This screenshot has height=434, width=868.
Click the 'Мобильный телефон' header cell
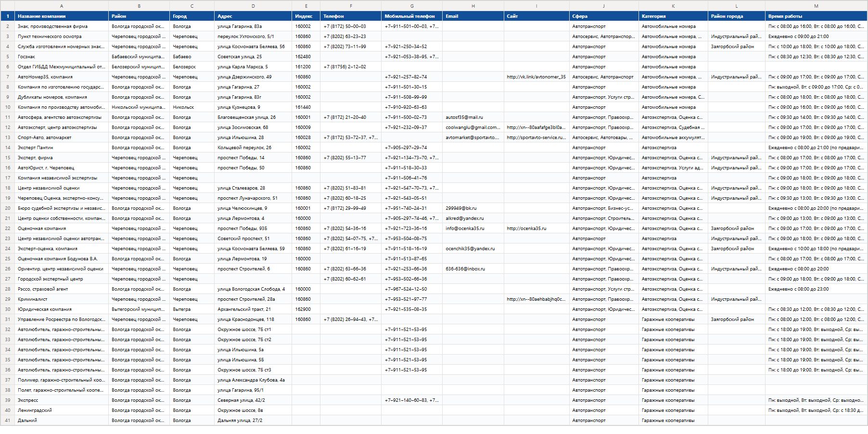click(412, 16)
